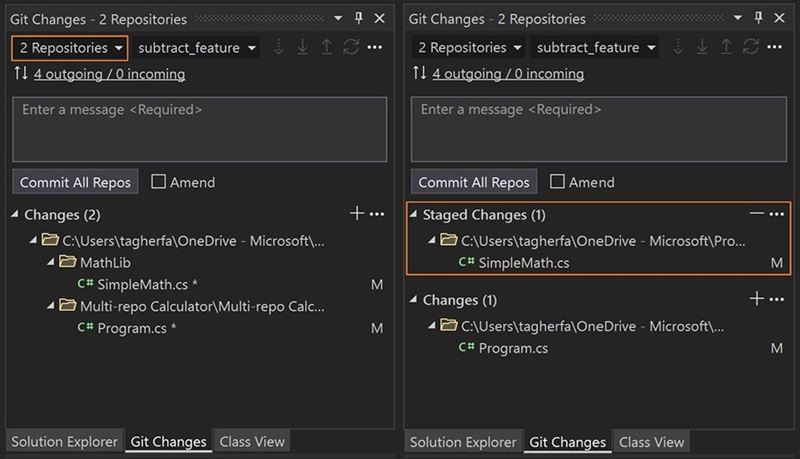Open the toolbar ellipsis menu in right panel
This screenshot has height=459, width=800.
(x=774, y=47)
